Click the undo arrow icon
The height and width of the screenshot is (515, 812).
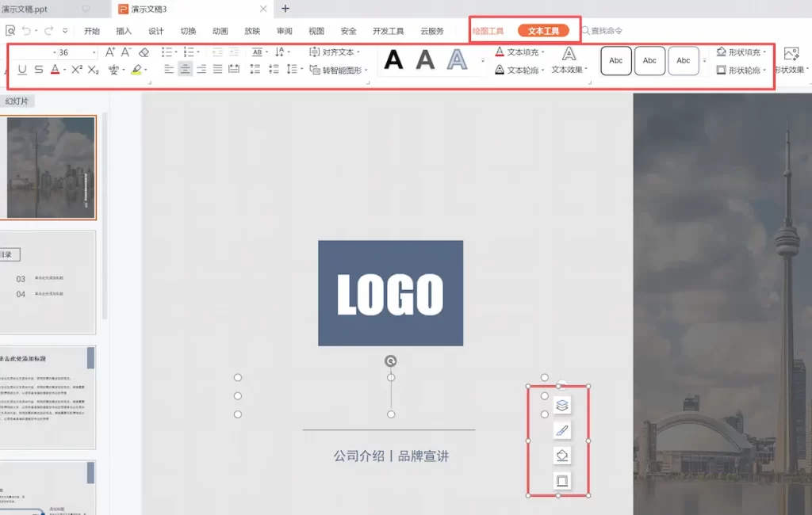(27, 31)
